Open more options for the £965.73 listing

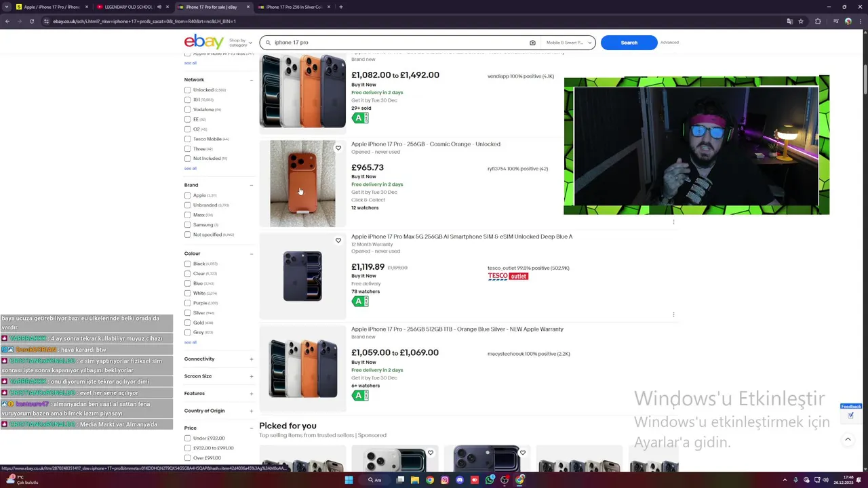coord(673,222)
